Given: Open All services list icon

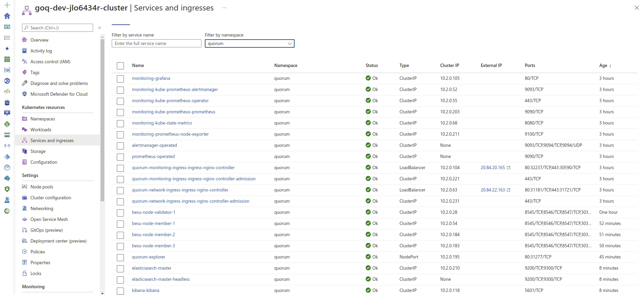Looking at the screenshot, I should (x=7, y=38).
